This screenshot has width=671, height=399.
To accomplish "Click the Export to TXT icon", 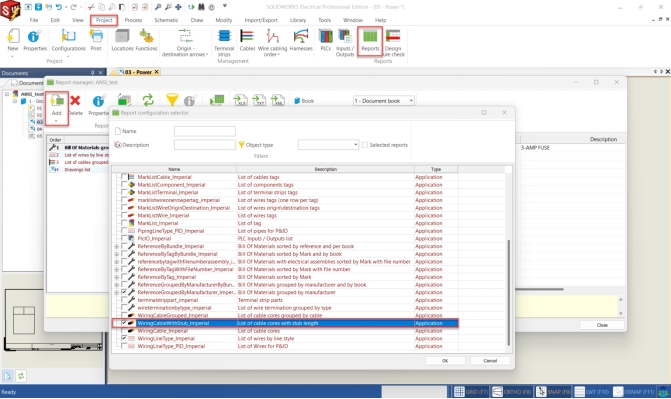I will pyautogui.click(x=259, y=100).
